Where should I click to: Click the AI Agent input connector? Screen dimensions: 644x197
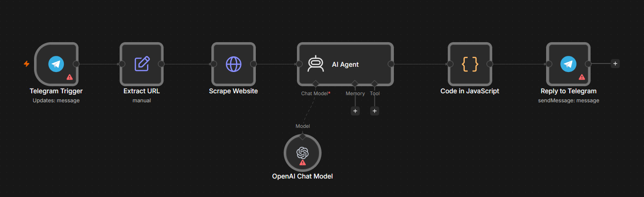pyautogui.click(x=299, y=64)
